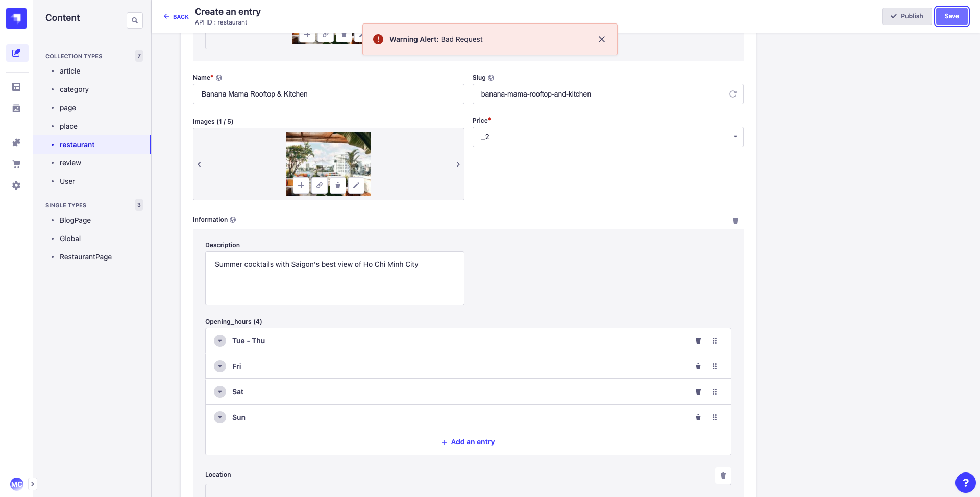Click the Name input field
The image size is (980, 497).
click(329, 94)
